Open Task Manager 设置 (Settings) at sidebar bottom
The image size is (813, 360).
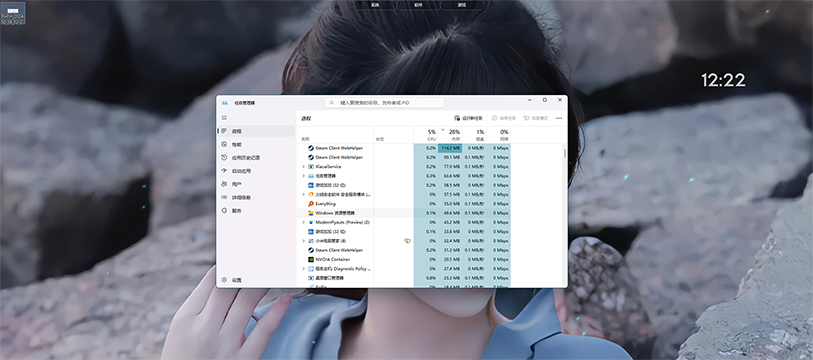(x=256, y=280)
